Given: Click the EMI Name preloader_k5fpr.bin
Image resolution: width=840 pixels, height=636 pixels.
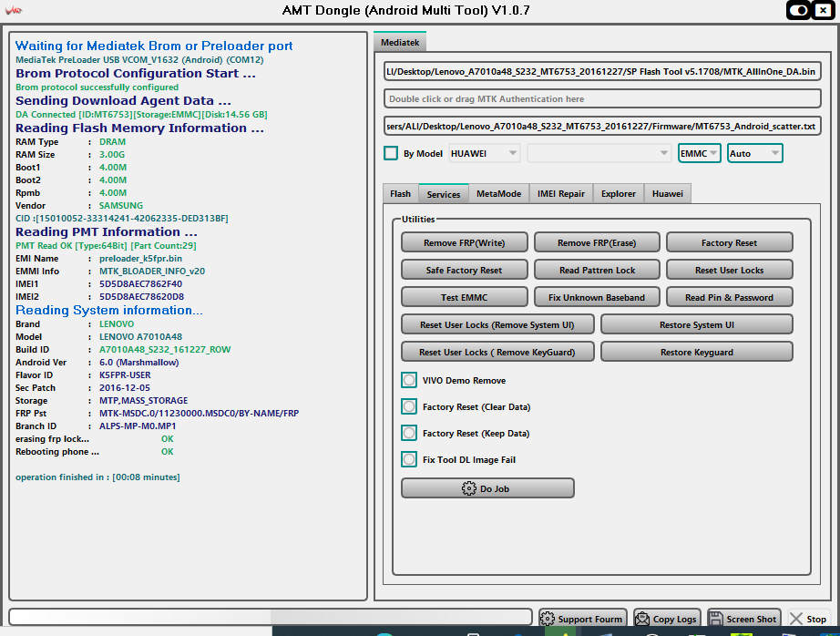Looking at the screenshot, I should (140, 259).
